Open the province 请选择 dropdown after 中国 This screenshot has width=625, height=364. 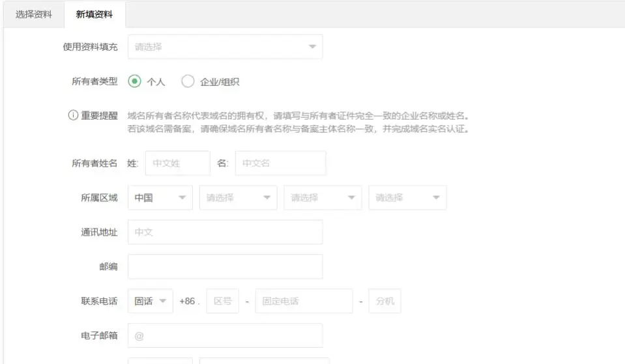[239, 197]
